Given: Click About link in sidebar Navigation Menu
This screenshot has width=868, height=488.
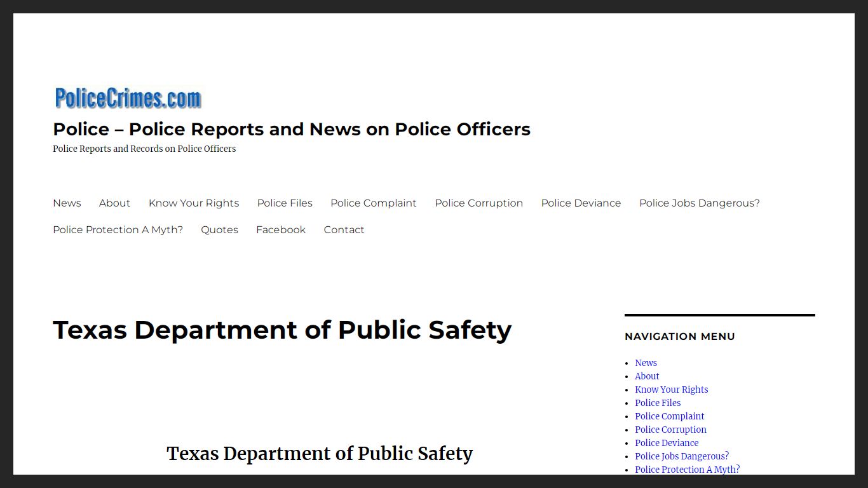Looking at the screenshot, I should point(647,376).
